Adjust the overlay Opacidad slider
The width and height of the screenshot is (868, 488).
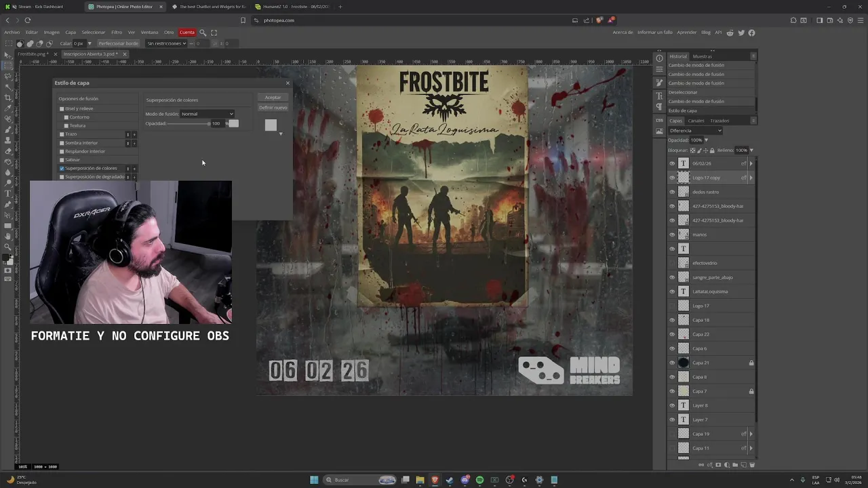189,123
